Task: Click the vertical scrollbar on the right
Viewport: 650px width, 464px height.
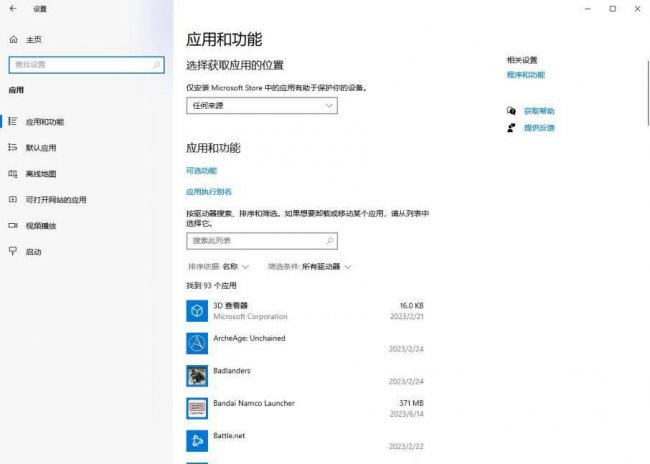Action: pyautogui.click(x=648, y=92)
